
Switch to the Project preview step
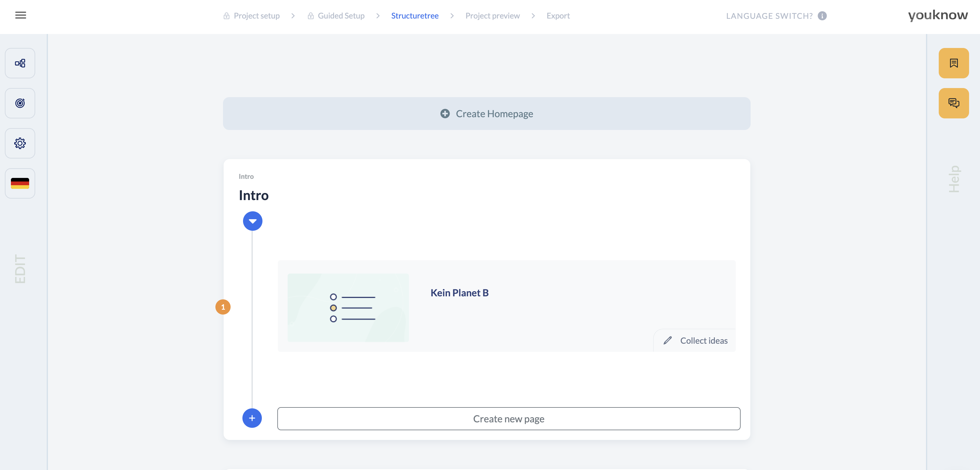point(492,16)
